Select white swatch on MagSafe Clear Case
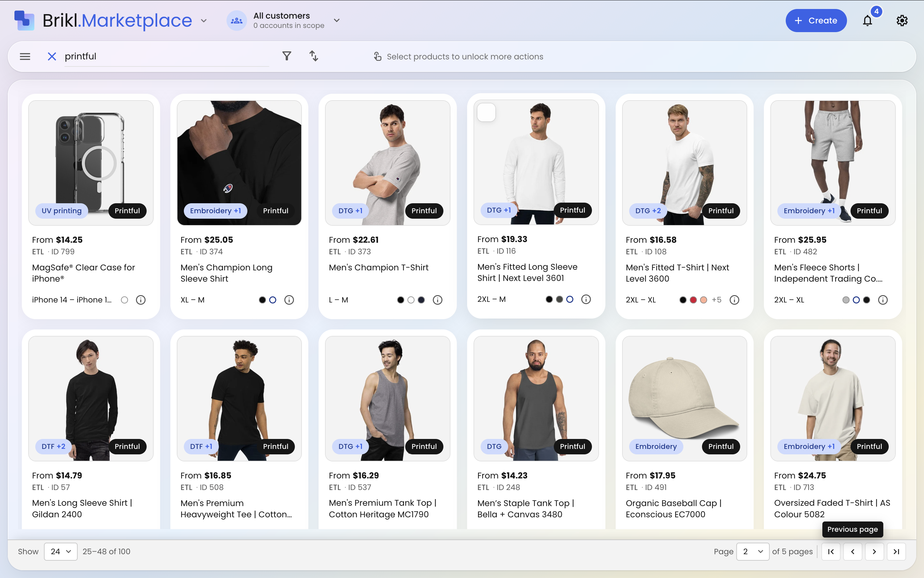The width and height of the screenshot is (924, 578). pyautogui.click(x=124, y=300)
